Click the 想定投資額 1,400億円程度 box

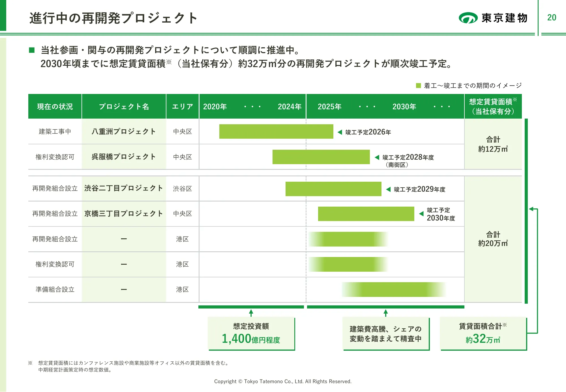(251, 333)
